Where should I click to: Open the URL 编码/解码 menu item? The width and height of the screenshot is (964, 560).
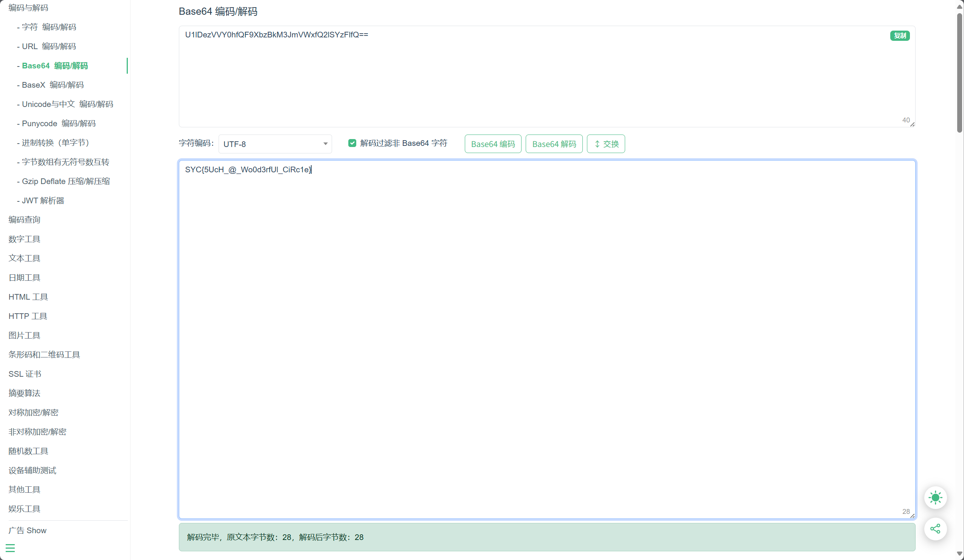point(48,46)
